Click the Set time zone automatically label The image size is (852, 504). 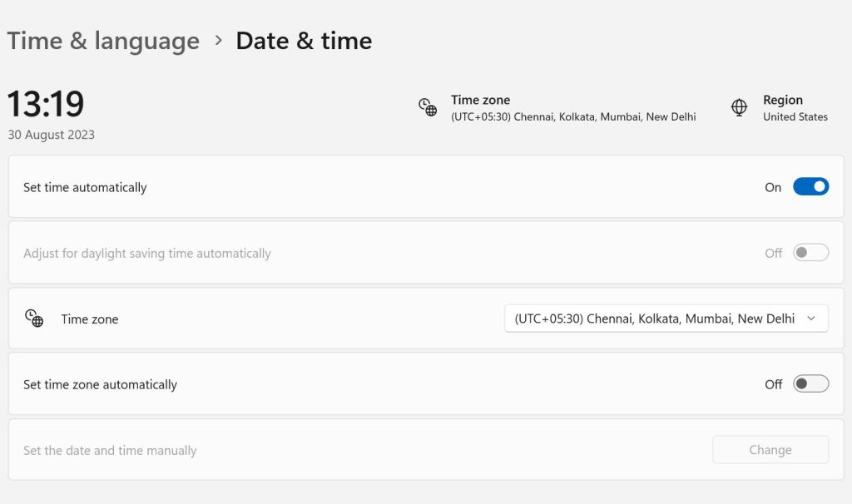(x=100, y=385)
